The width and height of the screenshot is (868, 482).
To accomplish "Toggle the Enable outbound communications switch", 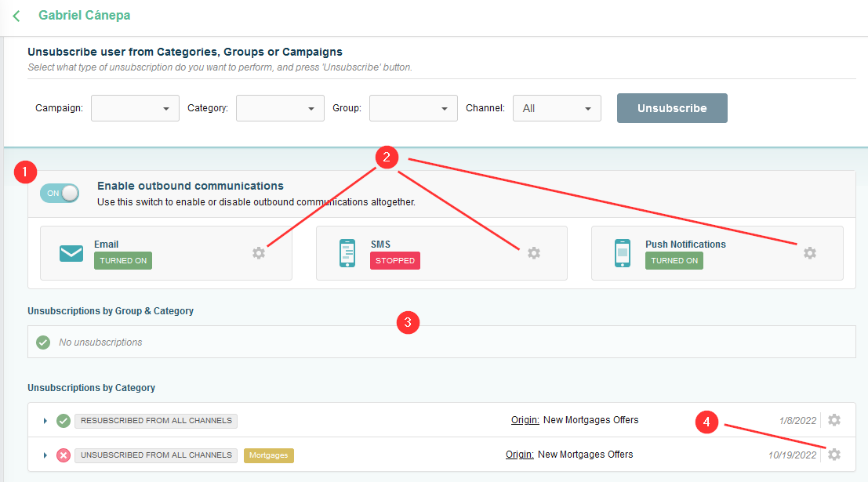I will pos(60,193).
